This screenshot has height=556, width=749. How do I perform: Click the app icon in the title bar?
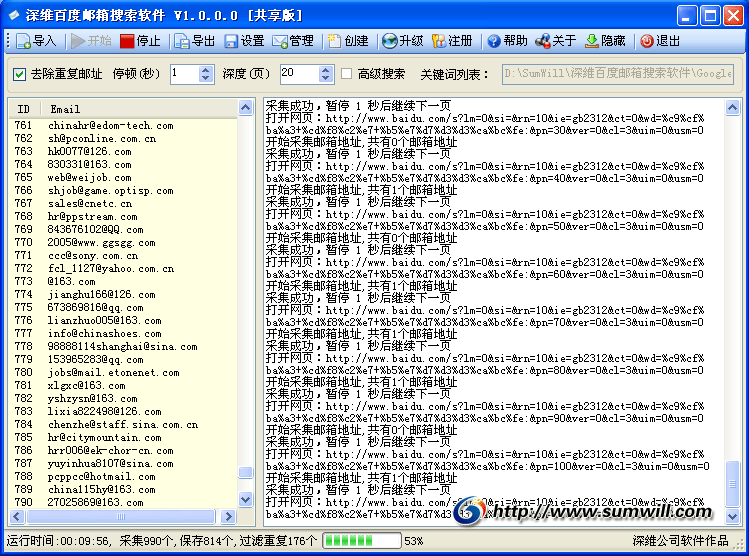(x=14, y=15)
